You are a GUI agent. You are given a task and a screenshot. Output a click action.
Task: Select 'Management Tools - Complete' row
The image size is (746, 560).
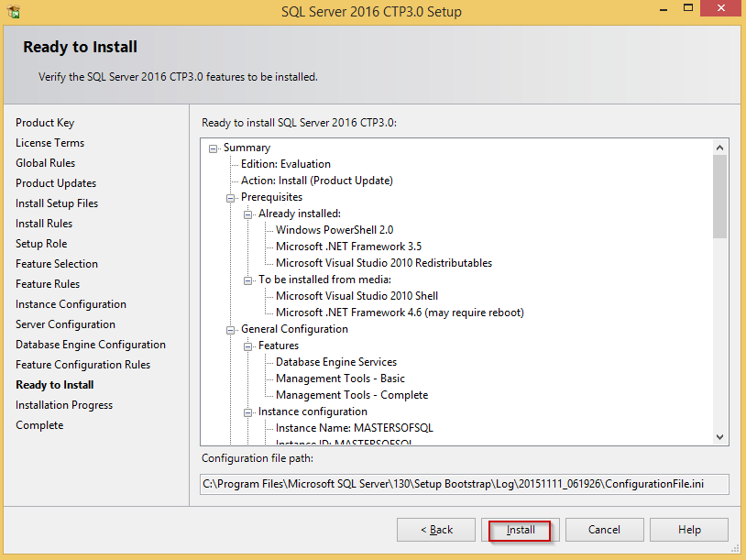(x=352, y=395)
